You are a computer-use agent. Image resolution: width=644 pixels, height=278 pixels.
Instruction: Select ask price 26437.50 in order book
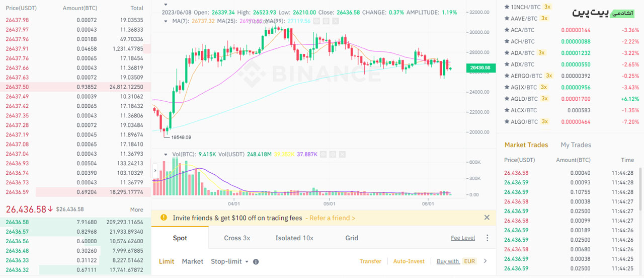tap(17, 87)
